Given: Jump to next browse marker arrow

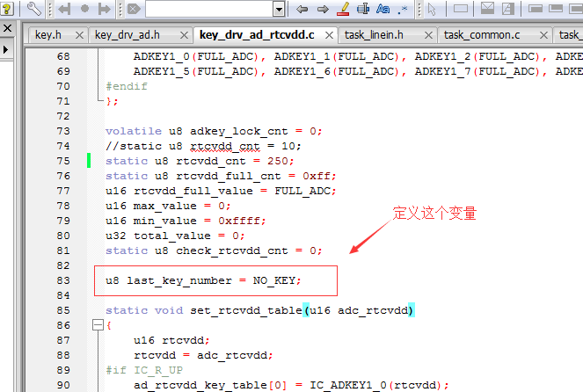Looking at the screenshot, I should [104, 9].
